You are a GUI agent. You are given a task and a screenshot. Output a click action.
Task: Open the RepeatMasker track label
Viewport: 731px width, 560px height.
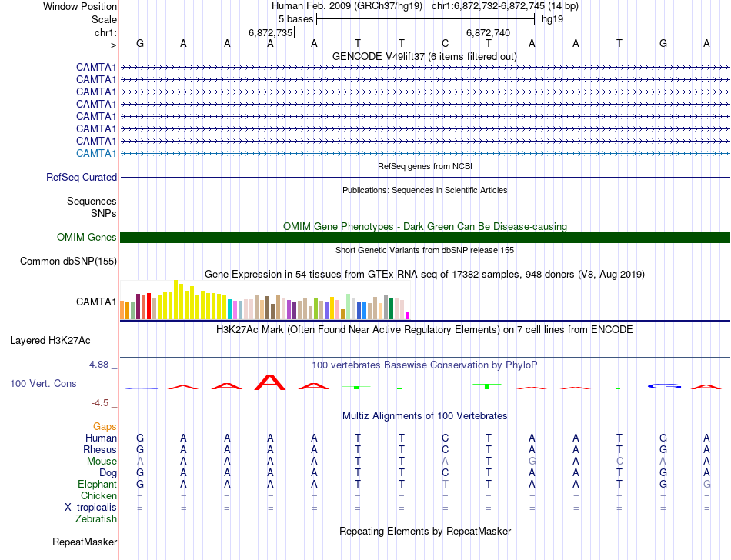85,542
